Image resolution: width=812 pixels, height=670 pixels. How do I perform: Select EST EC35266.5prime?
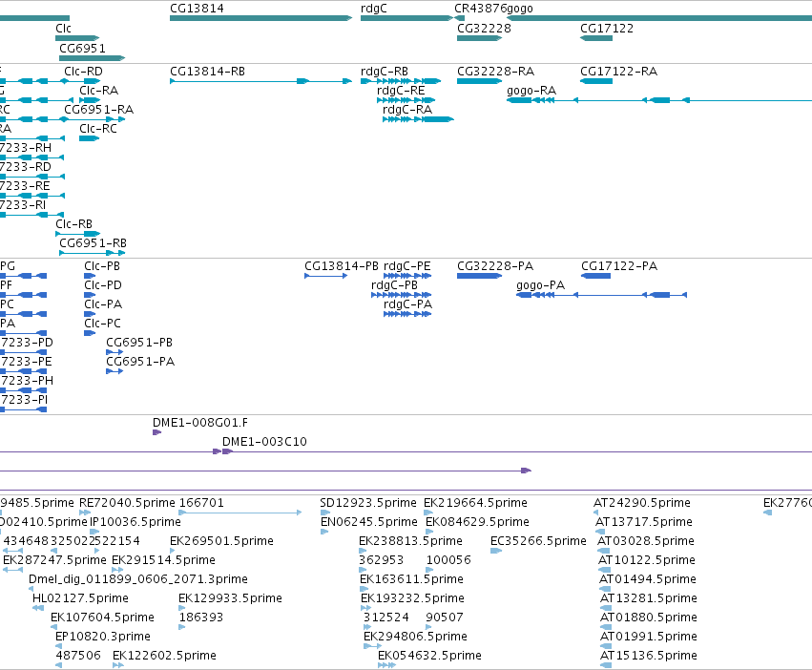click(496, 551)
